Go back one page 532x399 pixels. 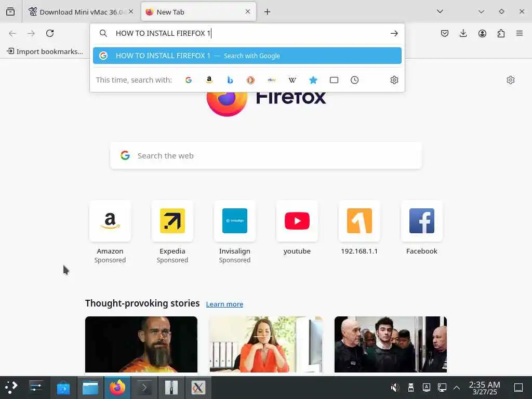point(12,33)
